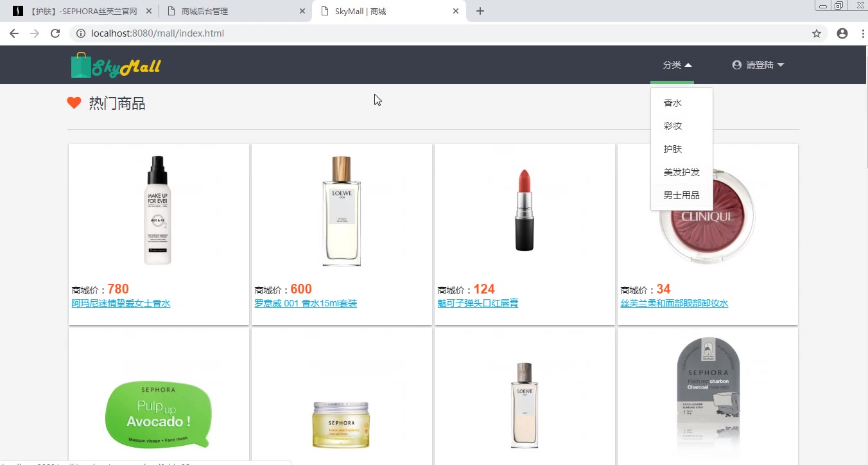Open link 阿玛尼迷情挚爱女士香水
This screenshot has width=868, height=465.
tap(121, 303)
